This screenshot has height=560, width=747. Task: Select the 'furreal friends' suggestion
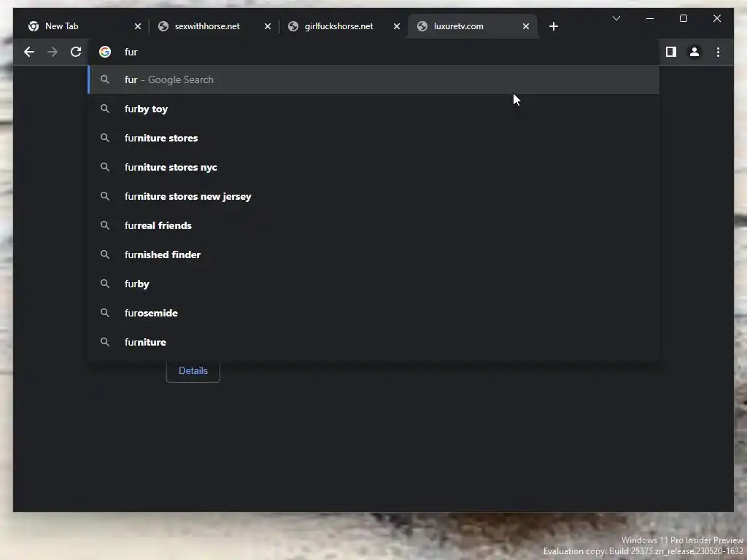(374, 225)
